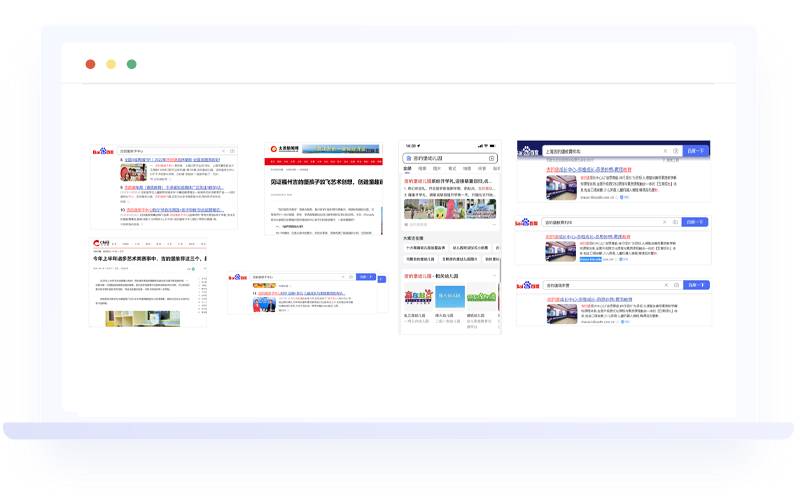Click more dots beside 相关幼儿园 heading
Viewport: 794px width, 491px height.
[x=494, y=276]
